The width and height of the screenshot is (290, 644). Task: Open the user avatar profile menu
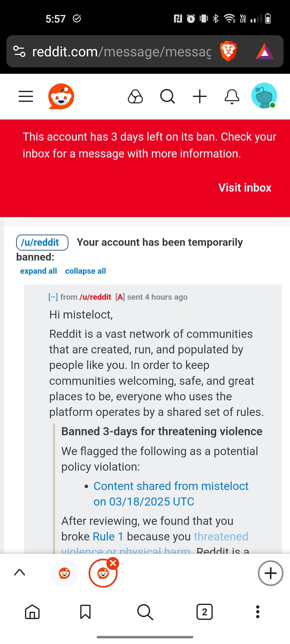(264, 96)
